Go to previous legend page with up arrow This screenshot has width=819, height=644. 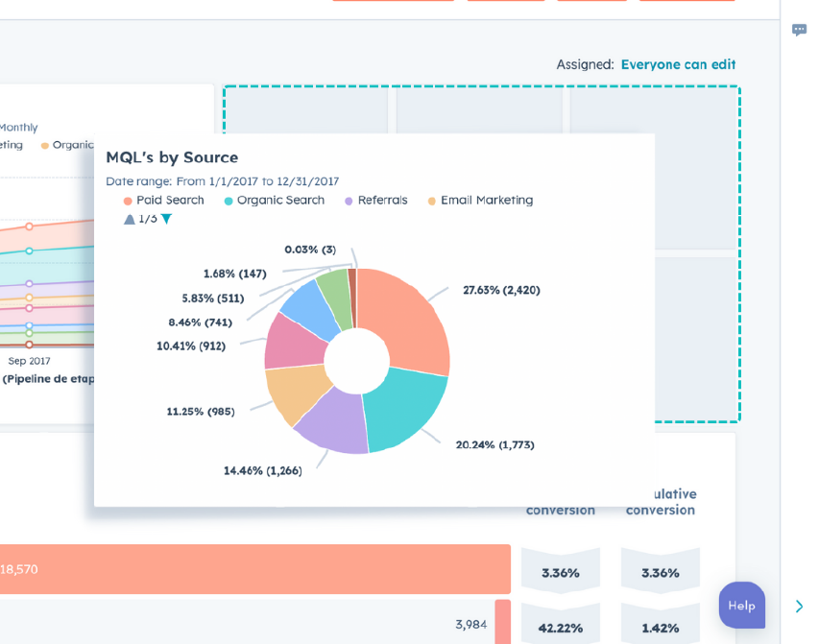coord(130,219)
